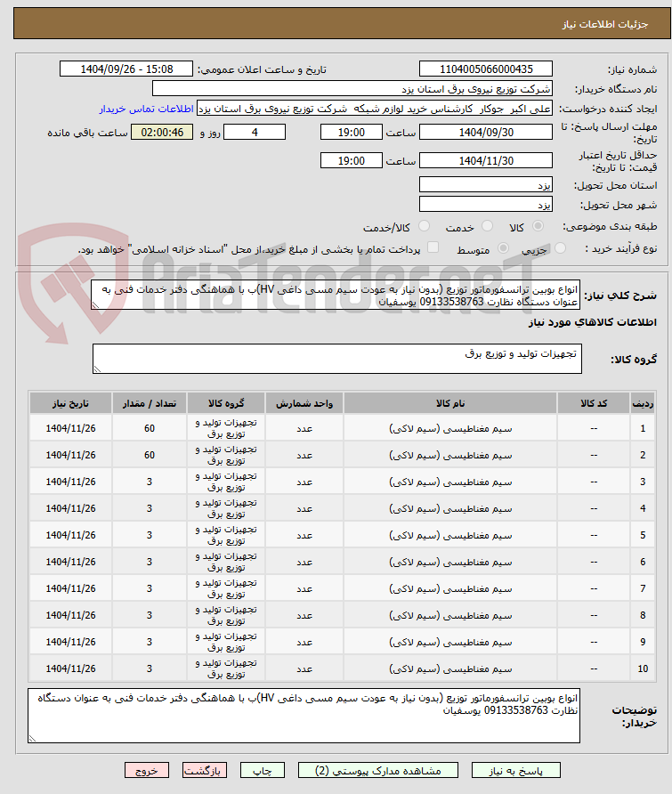Open مشاهده مدارک پیوستی (2) button
The width and height of the screenshot is (672, 794).
[x=377, y=770]
